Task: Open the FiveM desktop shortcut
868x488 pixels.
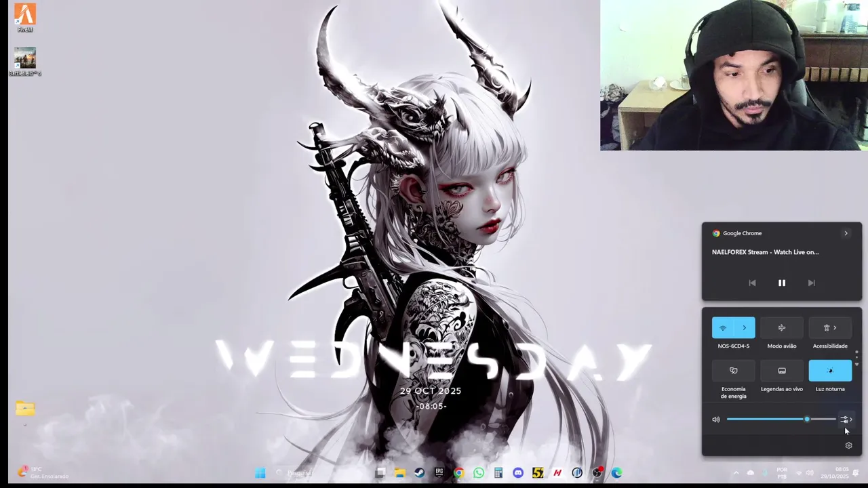Action: click(x=25, y=17)
